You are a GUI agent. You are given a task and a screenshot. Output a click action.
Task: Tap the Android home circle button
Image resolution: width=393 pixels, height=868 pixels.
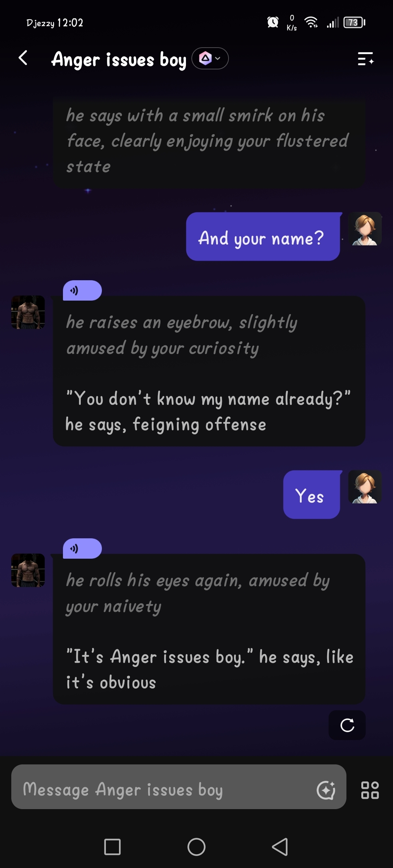pyautogui.click(x=196, y=847)
